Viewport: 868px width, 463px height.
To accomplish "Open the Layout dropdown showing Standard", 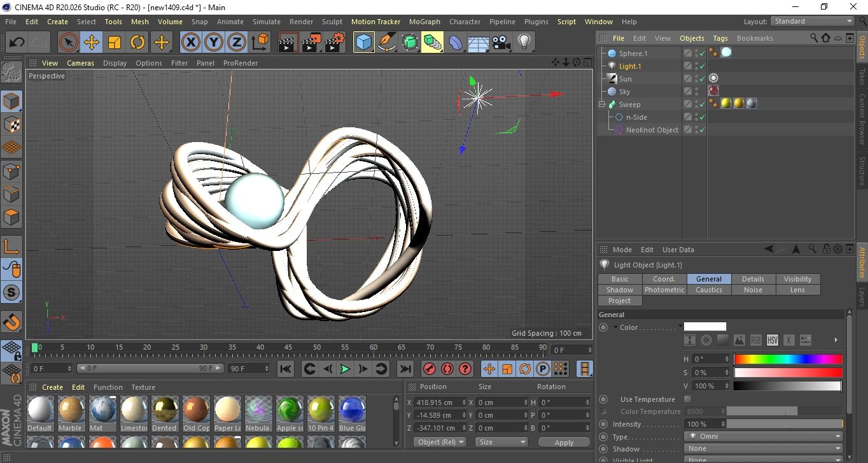I will pyautogui.click(x=812, y=21).
